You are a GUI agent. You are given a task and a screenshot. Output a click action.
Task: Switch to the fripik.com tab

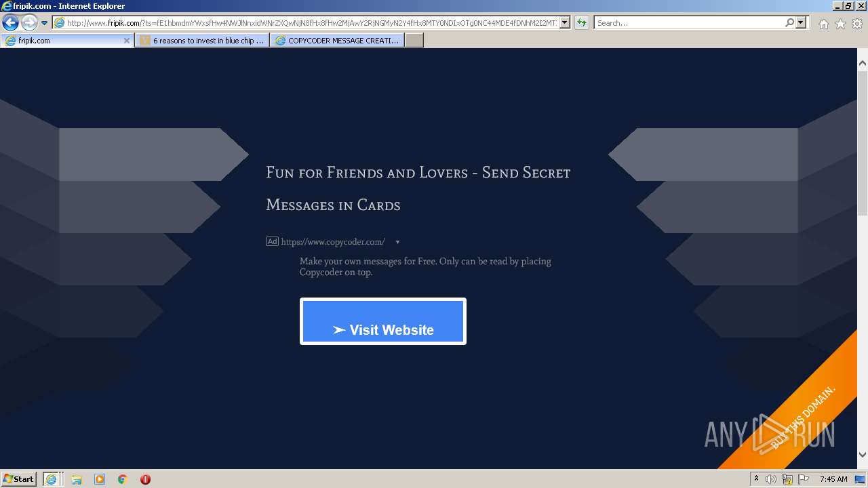(66, 41)
